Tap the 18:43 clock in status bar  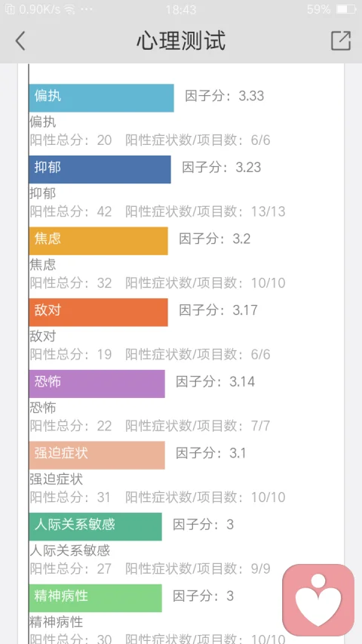tap(180, 9)
